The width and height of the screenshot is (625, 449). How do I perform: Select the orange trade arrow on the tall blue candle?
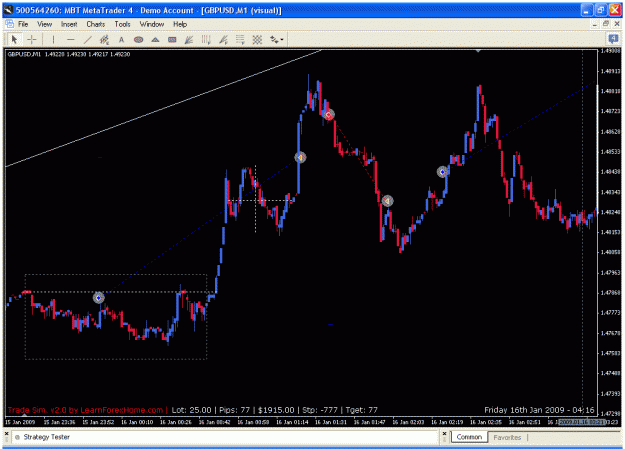click(x=300, y=158)
